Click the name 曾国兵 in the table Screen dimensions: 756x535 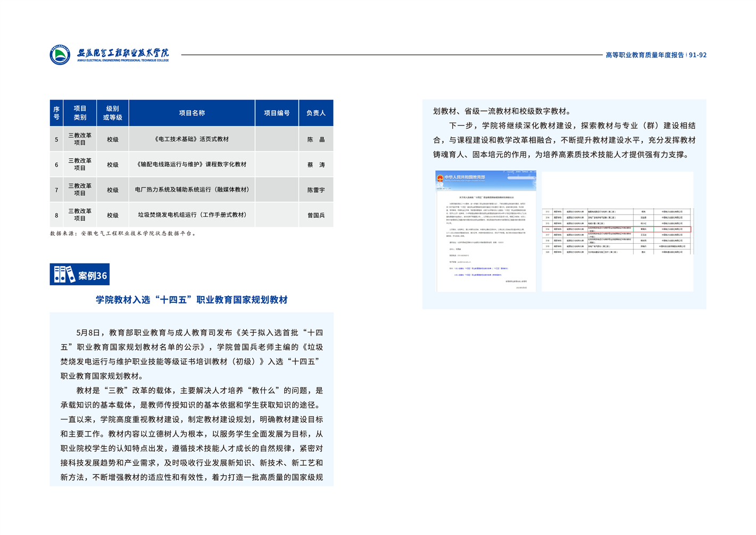pos(316,216)
